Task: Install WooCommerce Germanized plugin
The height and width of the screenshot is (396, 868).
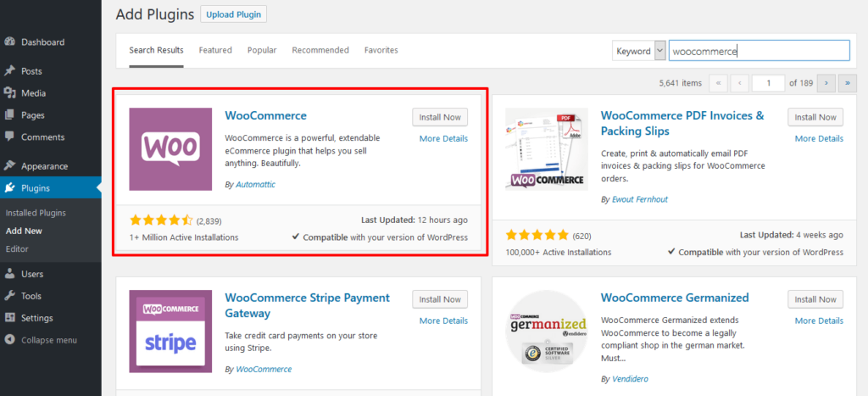Action: 816,299
